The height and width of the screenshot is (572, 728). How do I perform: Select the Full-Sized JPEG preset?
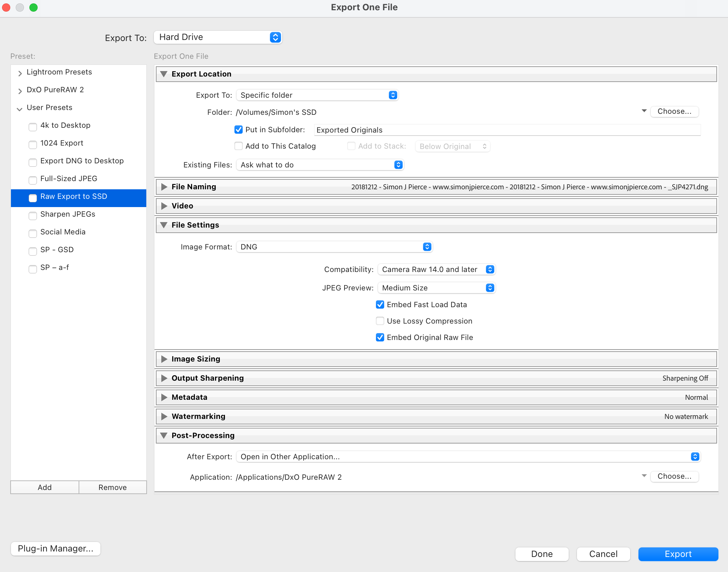[69, 179]
